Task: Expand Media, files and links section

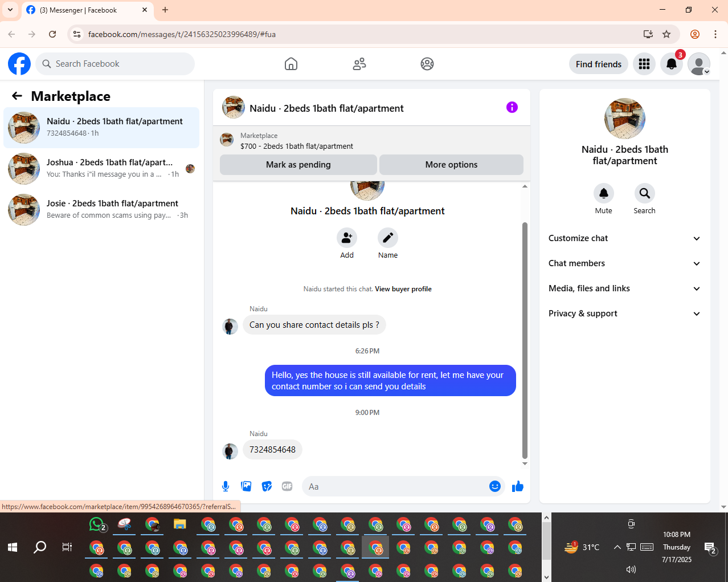Action: (x=625, y=288)
